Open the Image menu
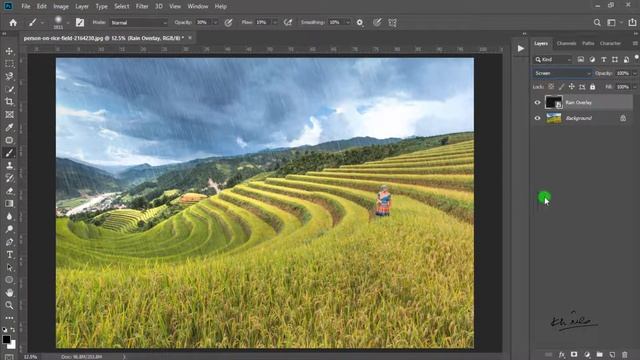This screenshot has height=360, width=640. pos(61,7)
